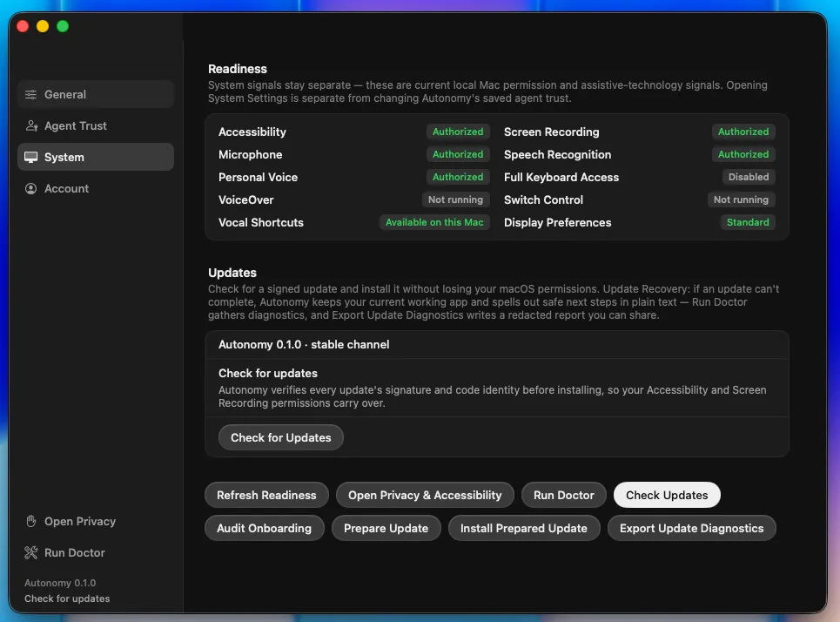The width and height of the screenshot is (840, 622).
Task: Click the Speech Recognition Authorized badge
Action: (743, 154)
